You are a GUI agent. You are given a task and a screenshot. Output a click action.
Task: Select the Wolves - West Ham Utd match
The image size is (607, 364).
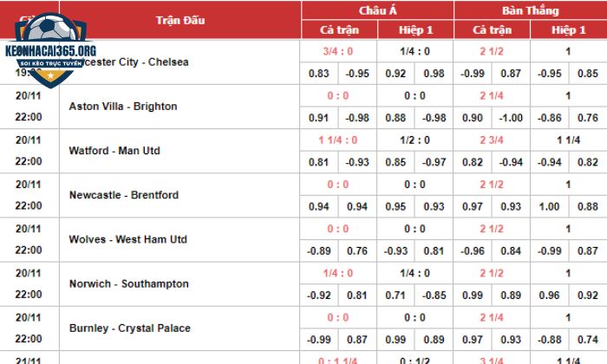128,239
